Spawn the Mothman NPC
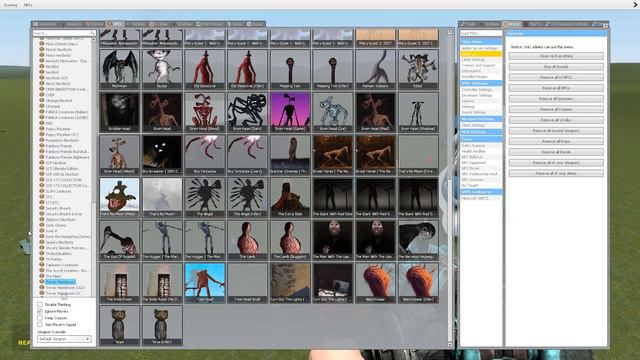 (x=120, y=69)
